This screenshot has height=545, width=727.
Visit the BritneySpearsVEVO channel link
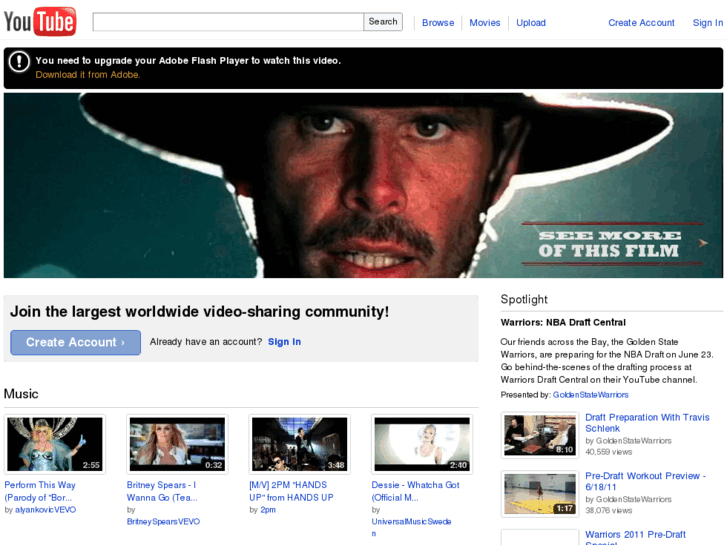tap(163, 521)
